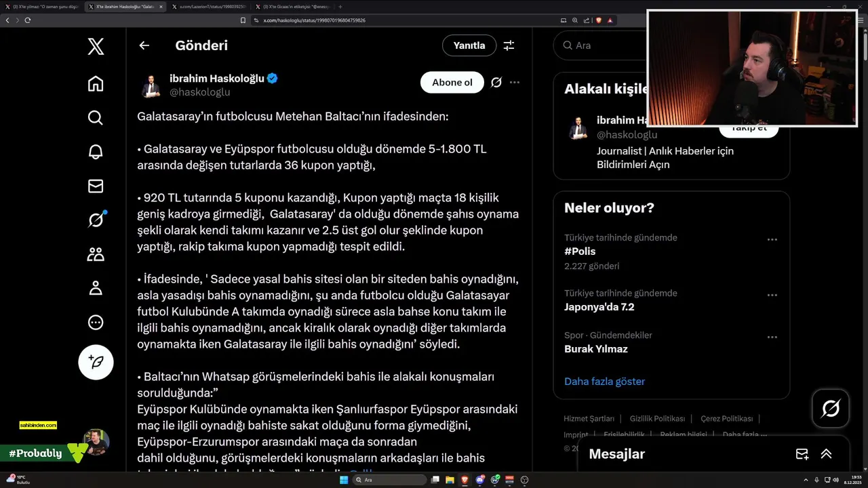Open ibrahim Haskoloğlu's avatar on the post

click(x=151, y=86)
